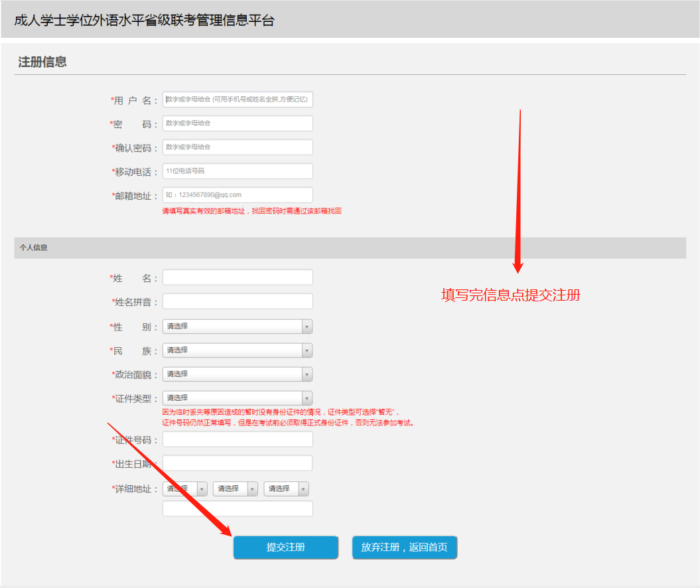Click 放弃注册，返回首页 to return home
The height and width of the screenshot is (588, 700).
pyautogui.click(x=404, y=548)
